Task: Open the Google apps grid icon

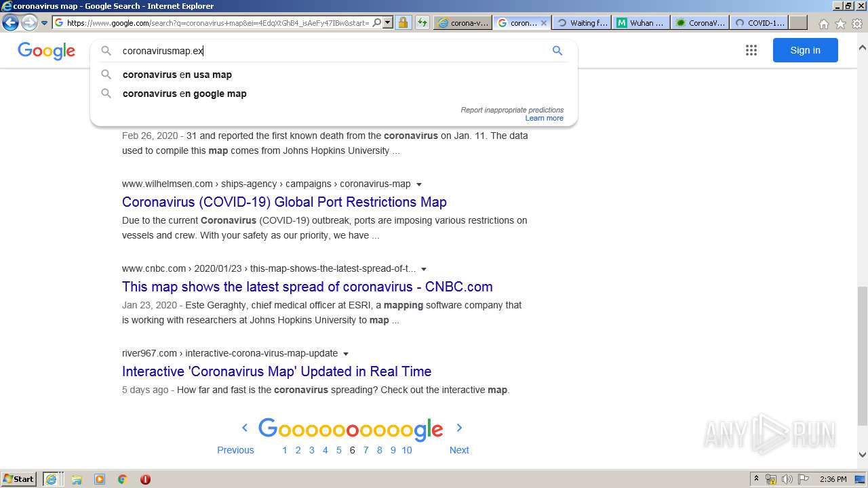Action: coord(751,50)
